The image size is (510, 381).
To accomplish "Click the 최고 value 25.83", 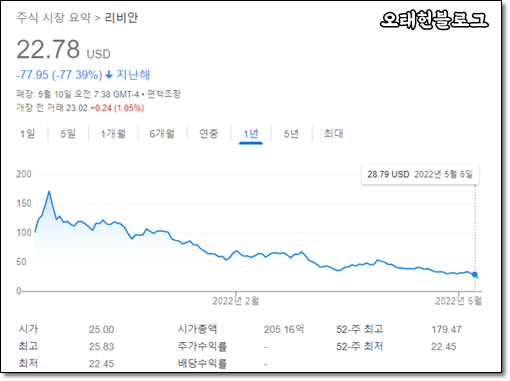I will click(101, 347).
